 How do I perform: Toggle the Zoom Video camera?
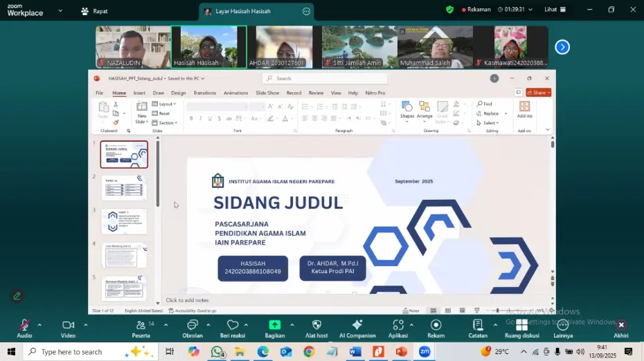pos(68,328)
